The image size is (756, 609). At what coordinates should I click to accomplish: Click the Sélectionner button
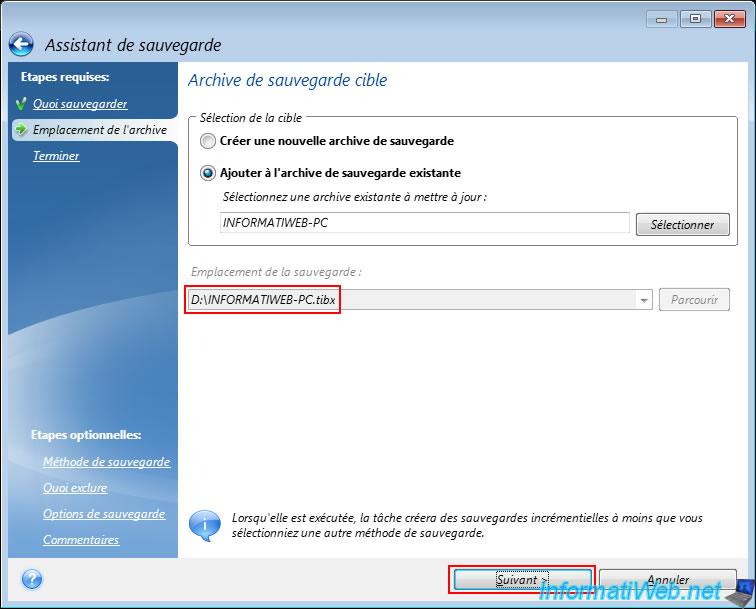pyautogui.click(x=682, y=225)
